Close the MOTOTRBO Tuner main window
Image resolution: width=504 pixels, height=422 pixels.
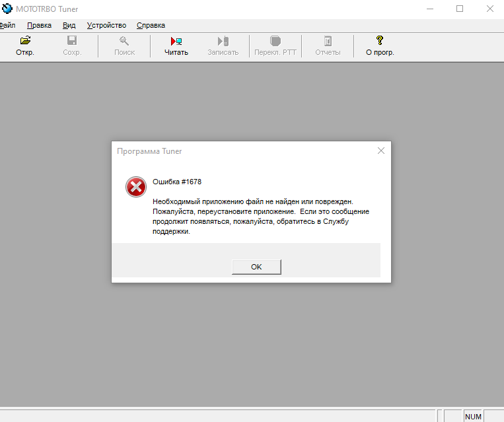(490, 9)
